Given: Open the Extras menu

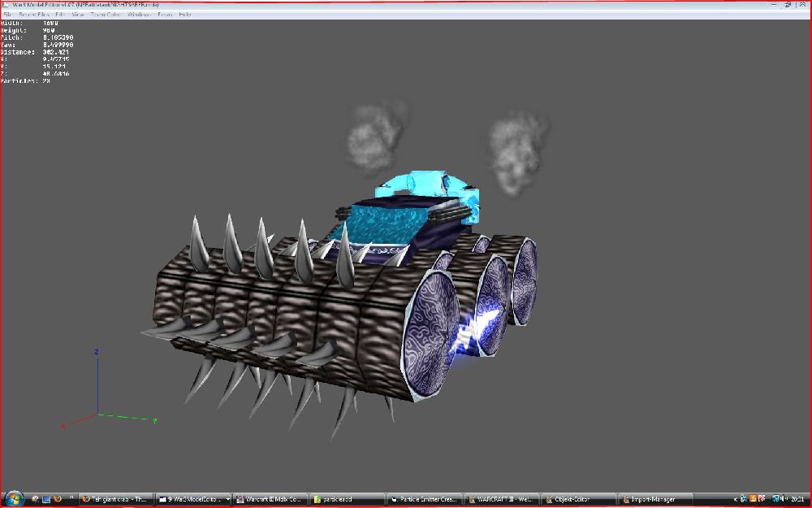Looking at the screenshot, I should tap(165, 15).
